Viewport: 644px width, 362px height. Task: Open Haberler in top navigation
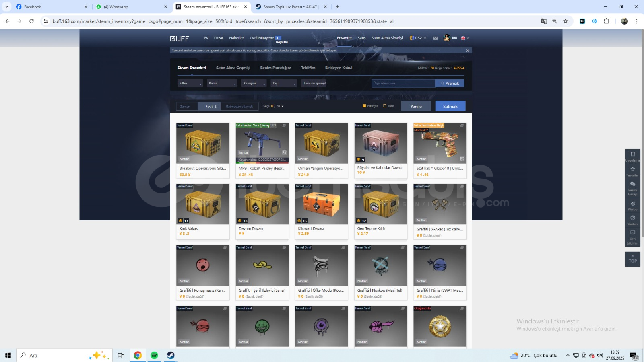[237, 38]
